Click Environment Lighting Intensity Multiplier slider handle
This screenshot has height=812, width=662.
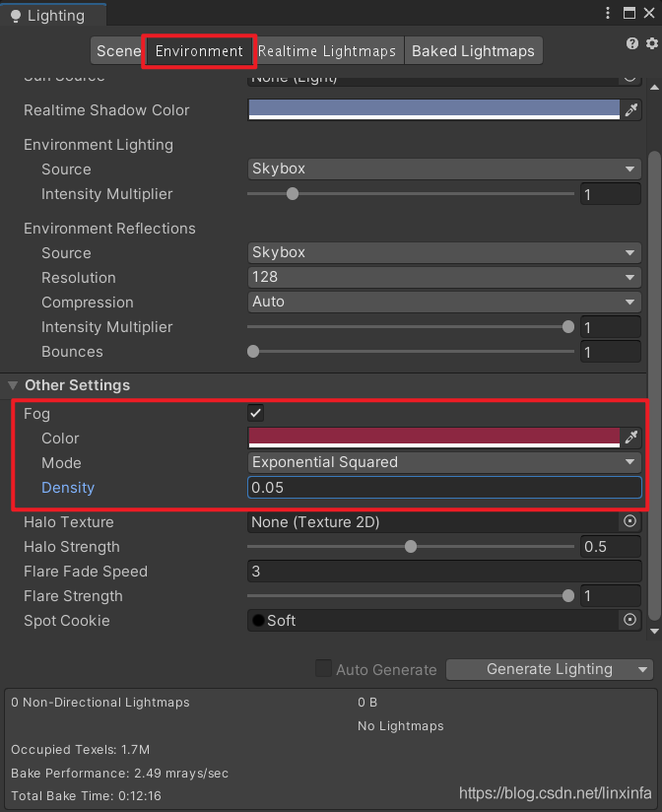point(293,194)
